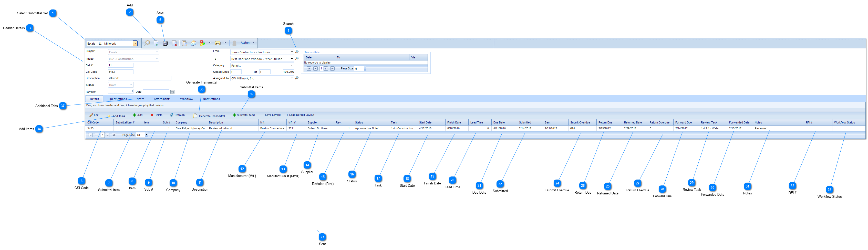Expand the dropdown arrow next to the colored shapes icon
This screenshot has width=868, height=250.
tap(210, 43)
